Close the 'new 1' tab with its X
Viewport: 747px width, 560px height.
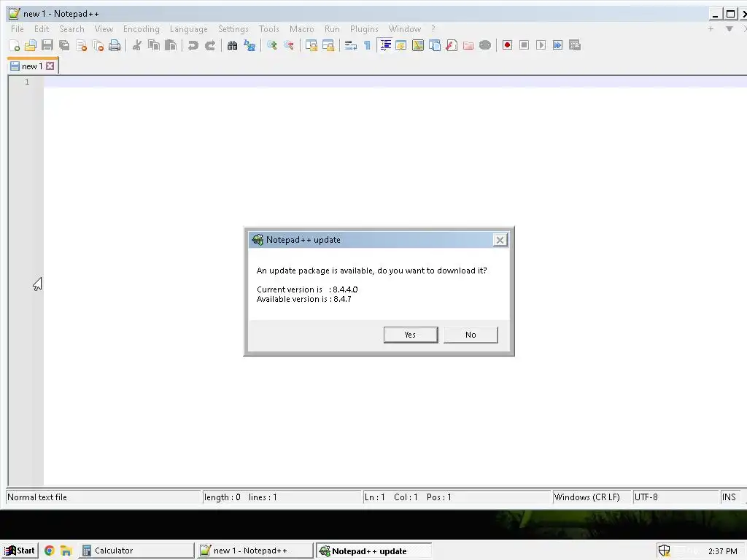[50, 66]
